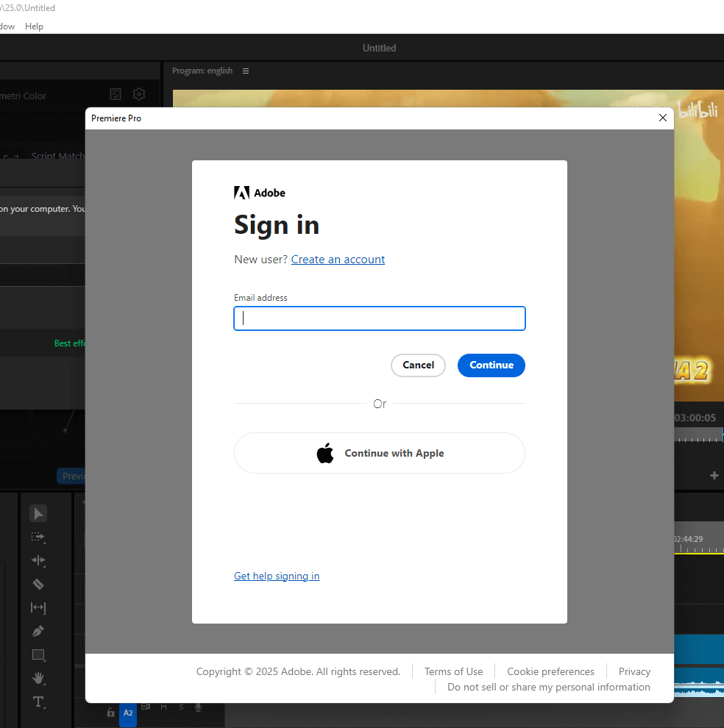Select the Hand tool
Image resolution: width=724 pixels, height=728 pixels.
pos(38,678)
